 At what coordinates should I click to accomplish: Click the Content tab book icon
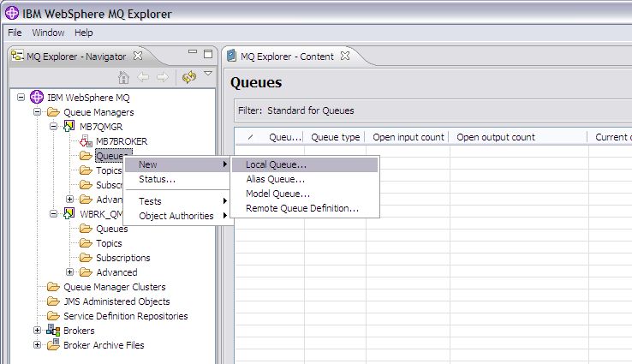tap(231, 56)
